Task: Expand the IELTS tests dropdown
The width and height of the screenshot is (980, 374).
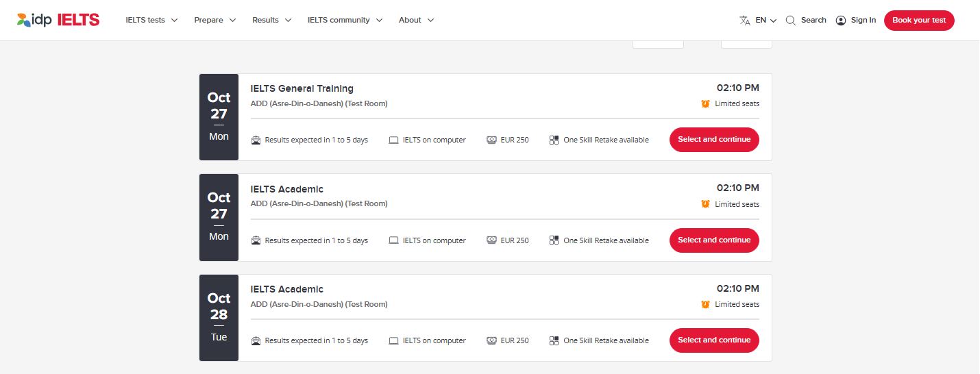Action: coord(151,21)
